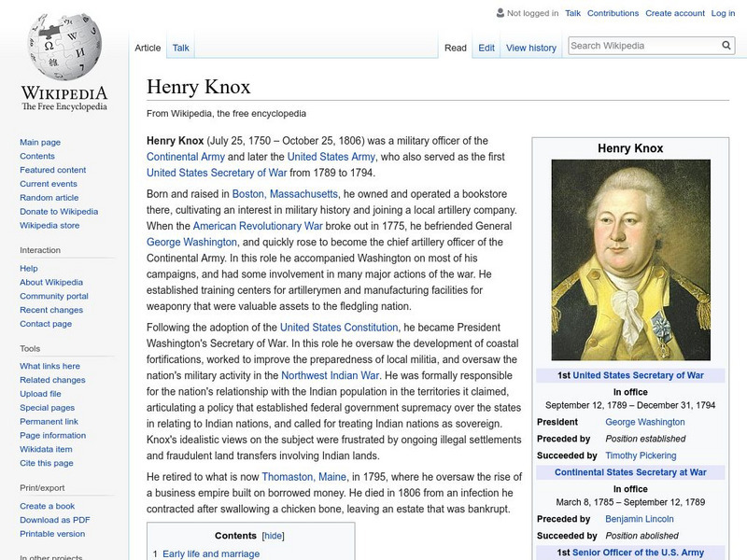747x560 pixels.
Task: Click Download as PDF
Action: [55, 520]
